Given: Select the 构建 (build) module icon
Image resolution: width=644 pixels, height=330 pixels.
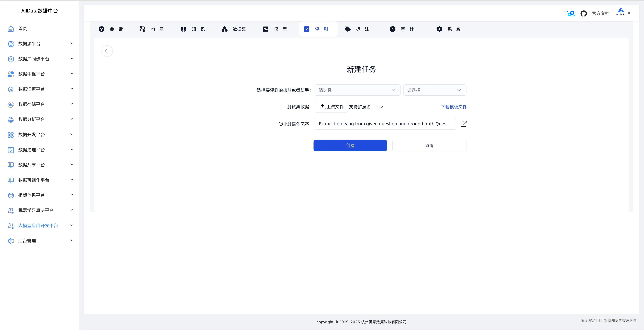Looking at the screenshot, I should [x=142, y=29].
